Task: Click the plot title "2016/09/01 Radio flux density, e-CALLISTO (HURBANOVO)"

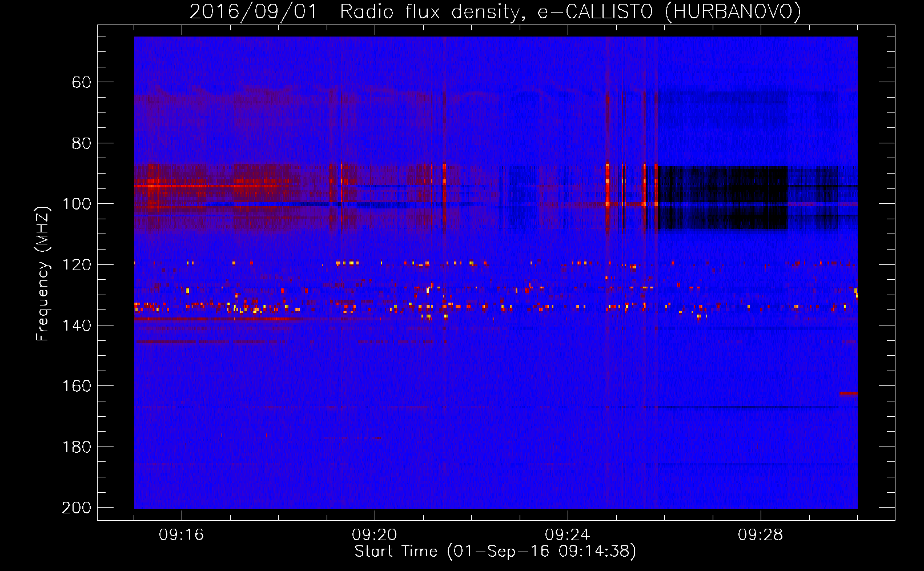Action: [x=495, y=11]
